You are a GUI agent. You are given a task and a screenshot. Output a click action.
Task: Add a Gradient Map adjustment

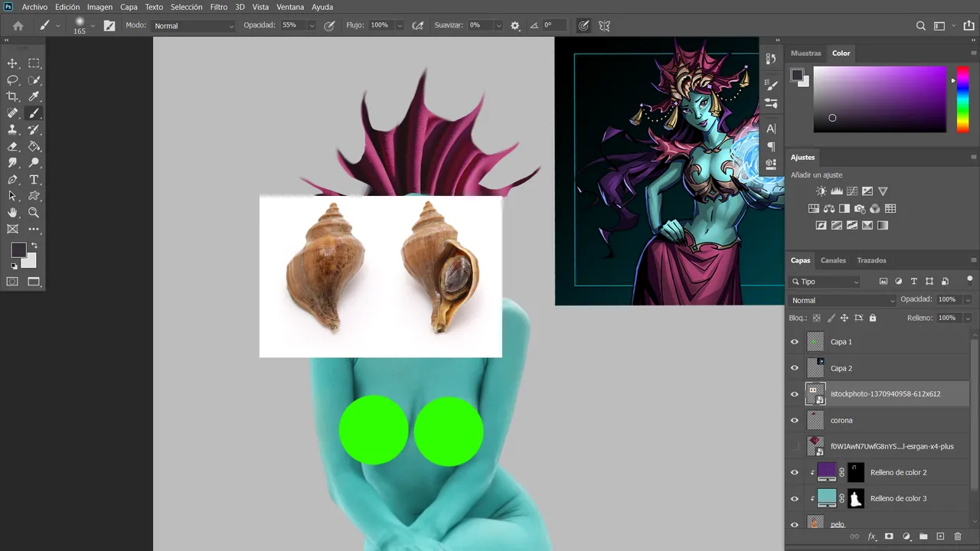tap(883, 226)
